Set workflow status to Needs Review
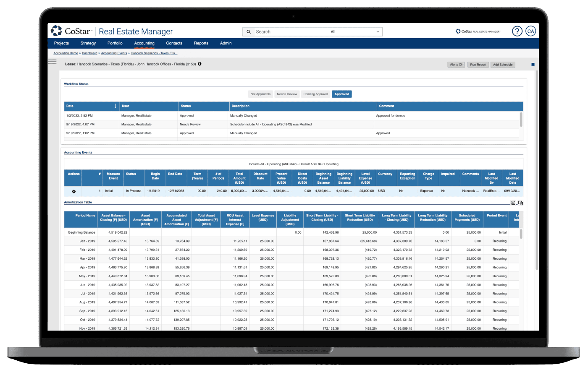The height and width of the screenshot is (375, 588). point(287,94)
